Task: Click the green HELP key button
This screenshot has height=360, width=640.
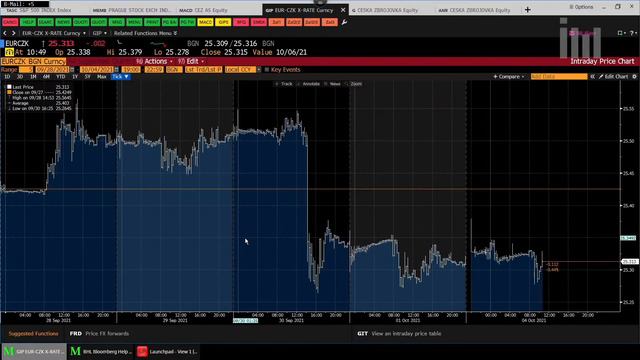Action: point(28,22)
